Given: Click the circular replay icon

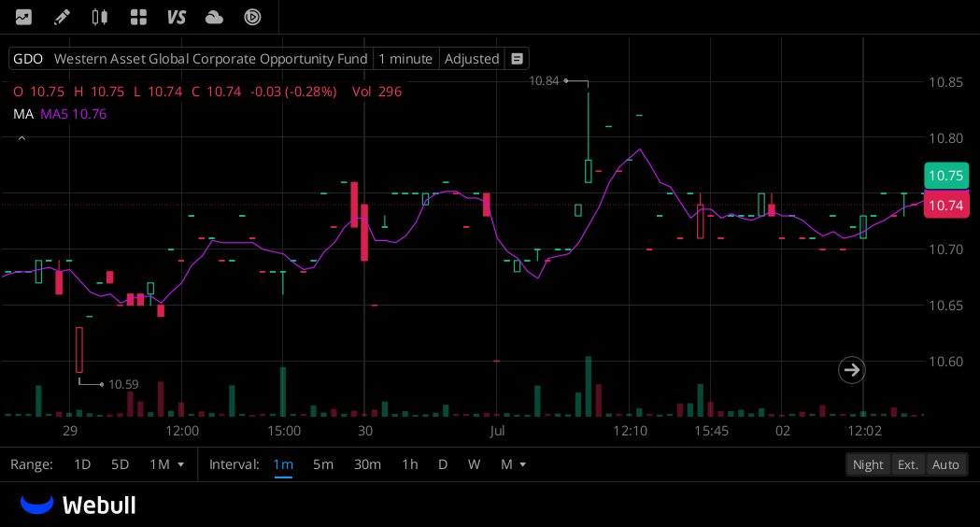Looking at the screenshot, I should pos(252,17).
